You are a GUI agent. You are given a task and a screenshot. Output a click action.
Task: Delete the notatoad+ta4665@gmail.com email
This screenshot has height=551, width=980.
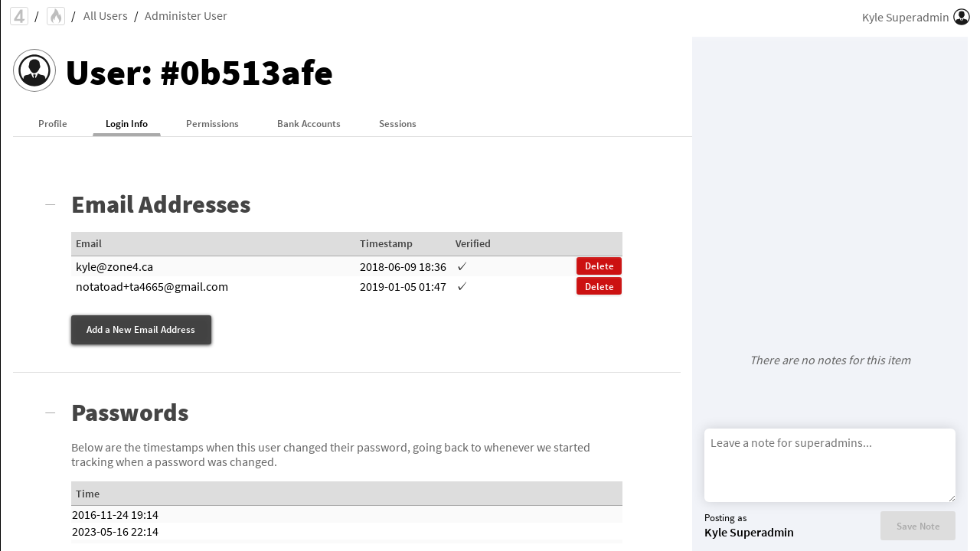599,286
